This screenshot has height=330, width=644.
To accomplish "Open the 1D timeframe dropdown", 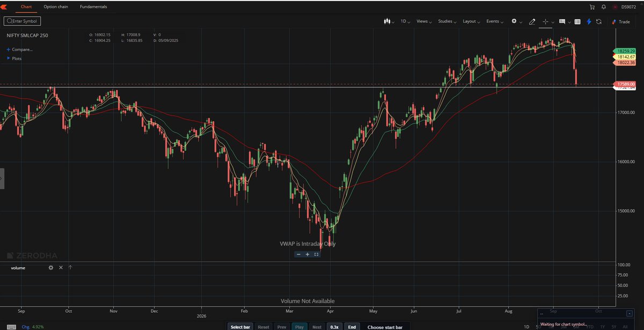I will (406, 21).
